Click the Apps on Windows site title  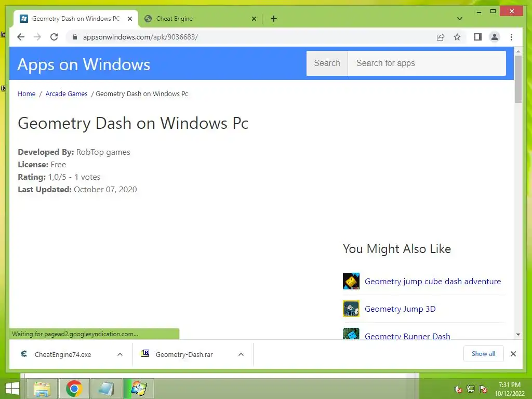(84, 64)
